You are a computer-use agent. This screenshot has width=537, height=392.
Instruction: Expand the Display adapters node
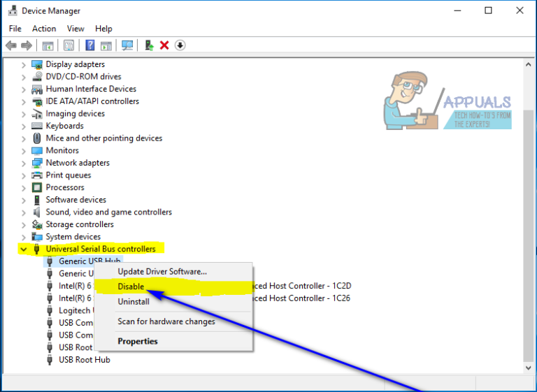(x=24, y=65)
